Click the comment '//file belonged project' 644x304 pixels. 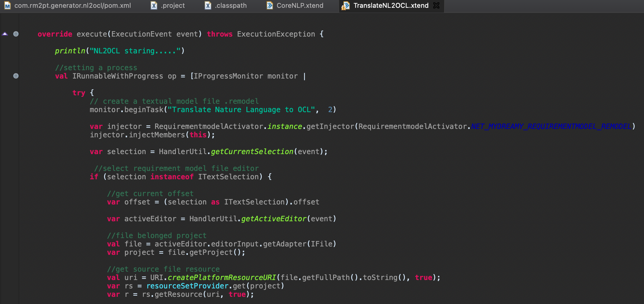point(157,236)
